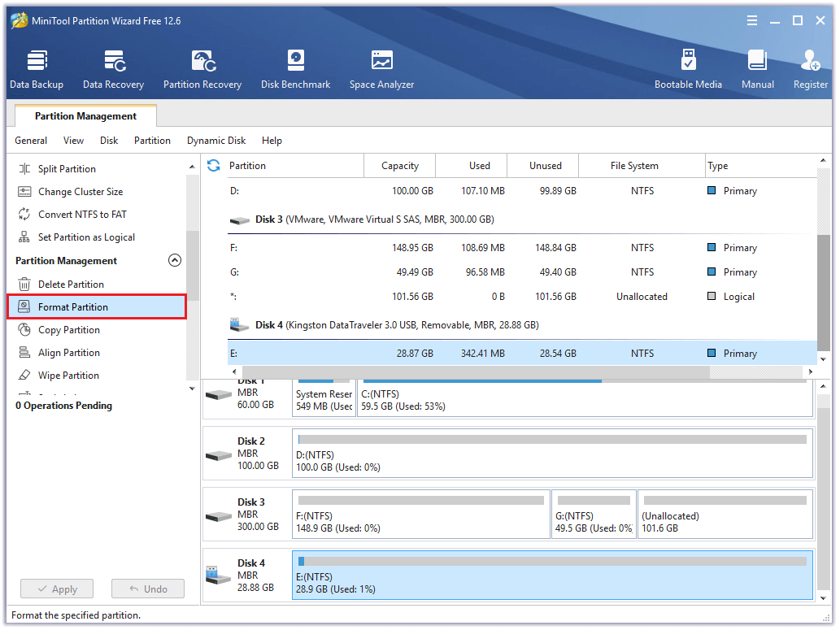The image size is (840, 630).
Task: Select the D: partition row
Action: point(522,191)
